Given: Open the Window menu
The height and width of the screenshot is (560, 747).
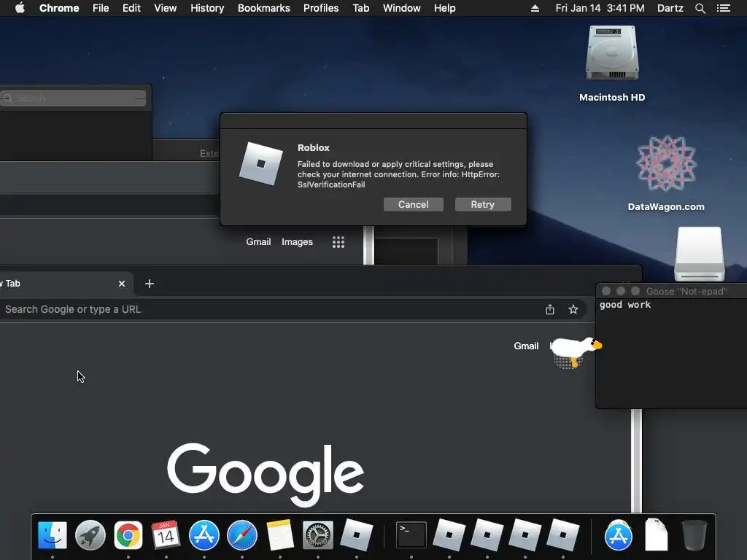Looking at the screenshot, I should (x=402, y=8).
